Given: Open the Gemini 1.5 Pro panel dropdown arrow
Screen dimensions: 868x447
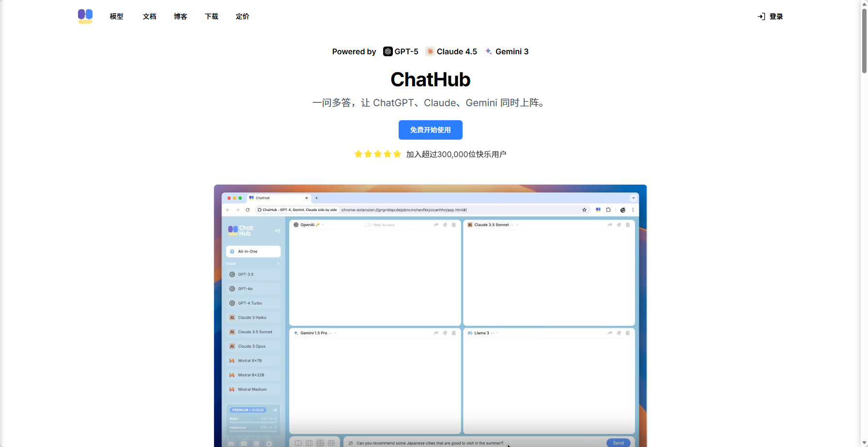Looking at the screenshot, I should click(x=335, y=333).
